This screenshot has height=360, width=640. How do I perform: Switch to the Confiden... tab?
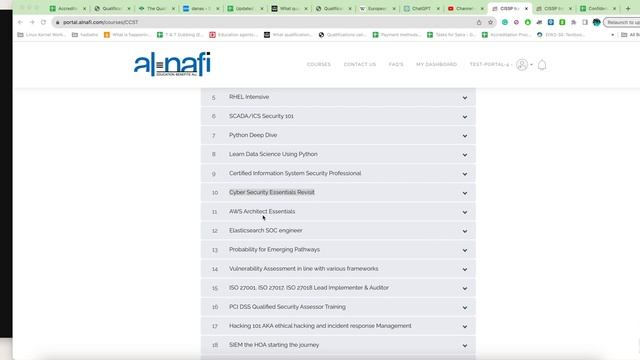point(598,9)
